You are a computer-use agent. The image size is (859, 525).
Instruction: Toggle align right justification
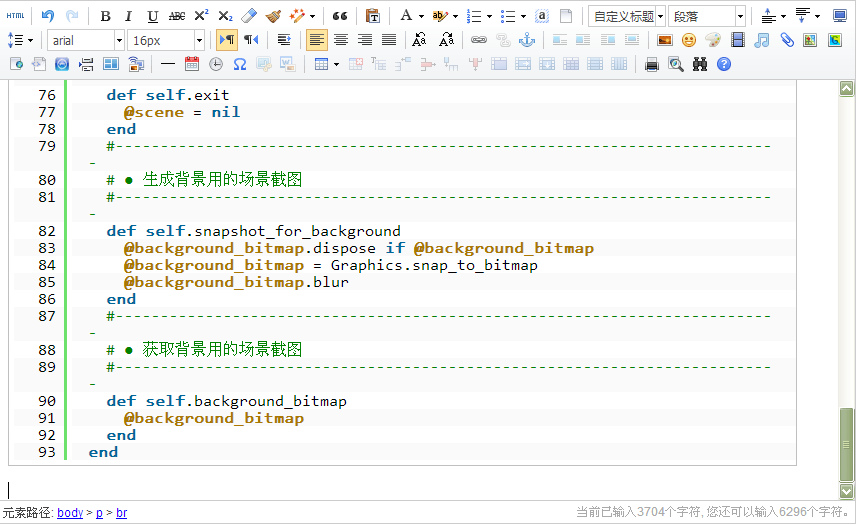pos(365,40)
